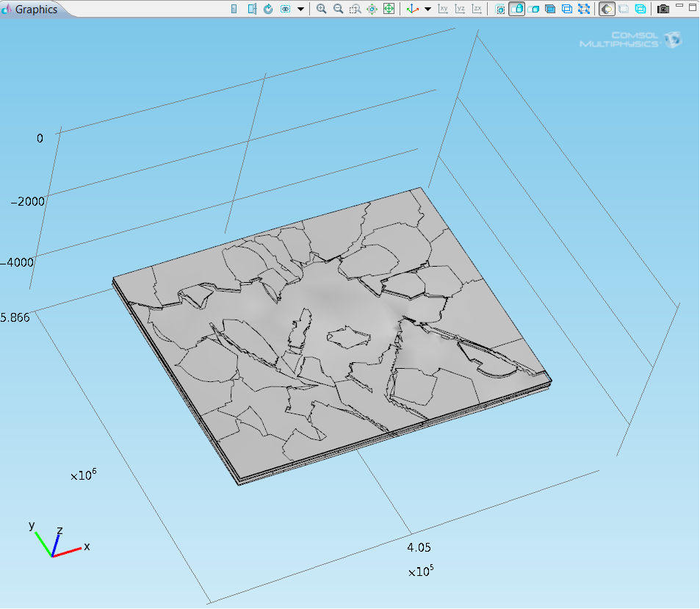
Task: Toggle scene light button
Action: pyautogui.click(x=607, y=9)
